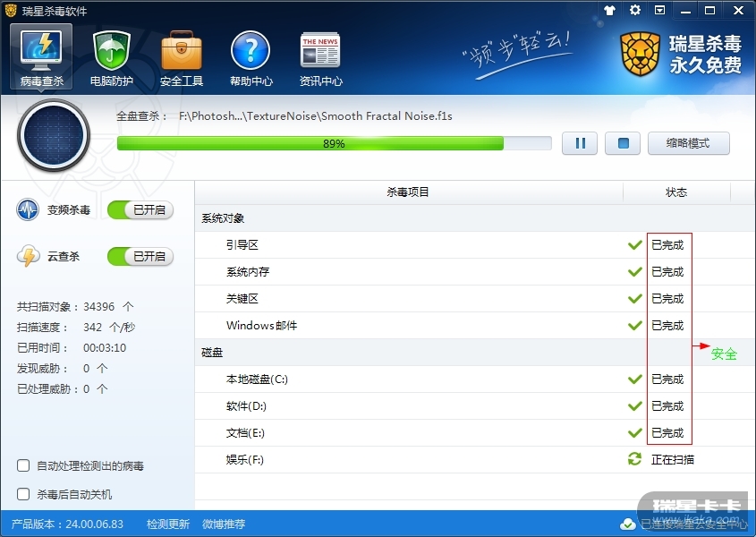Screen dimensions: 756x537
Task: Click the Rising lion shield logo
Action: (x=640, y=54)
